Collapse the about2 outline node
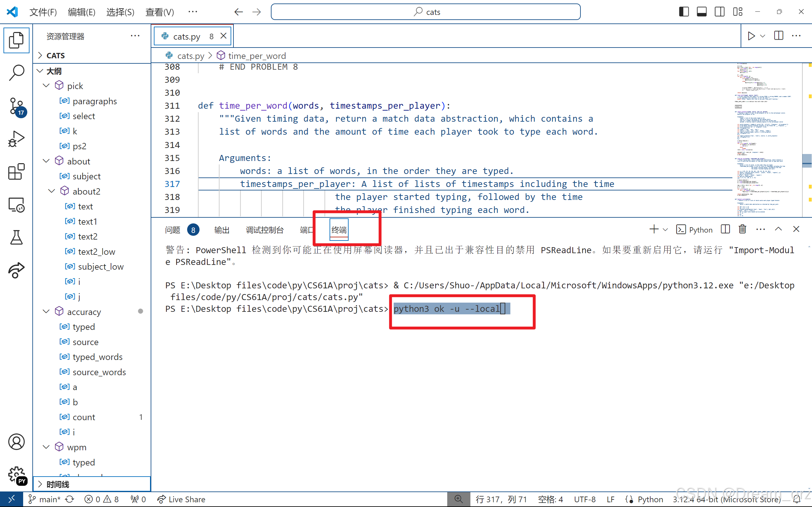The image size is (812, 507). [51, 191]
